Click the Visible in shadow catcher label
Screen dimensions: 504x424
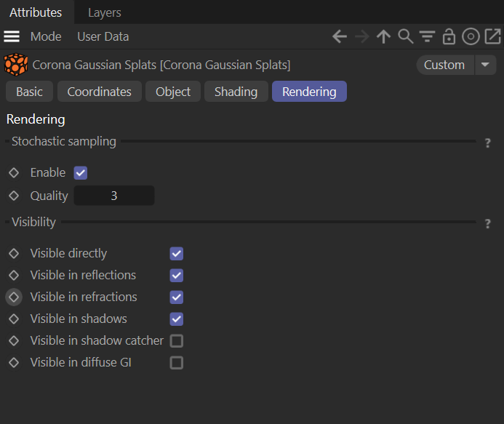[x=97, y=341]
